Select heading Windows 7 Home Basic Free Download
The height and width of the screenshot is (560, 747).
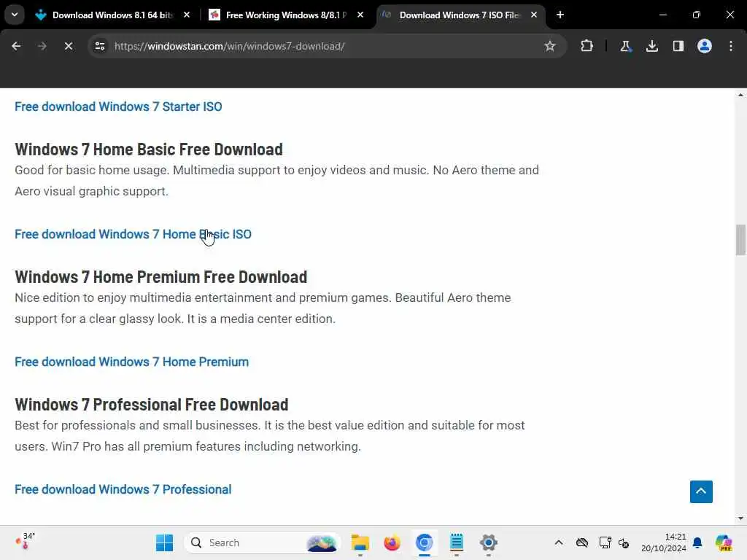pyautogui.click(x=149, y=149)
